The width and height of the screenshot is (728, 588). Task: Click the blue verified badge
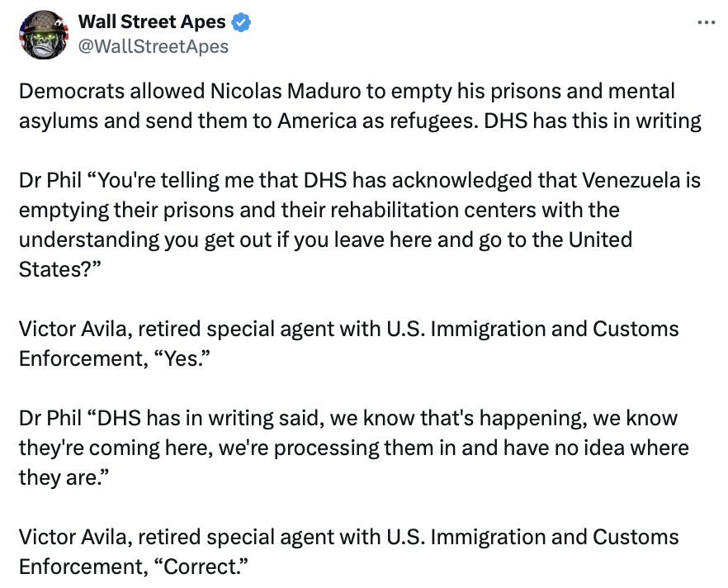coord(241,23)
